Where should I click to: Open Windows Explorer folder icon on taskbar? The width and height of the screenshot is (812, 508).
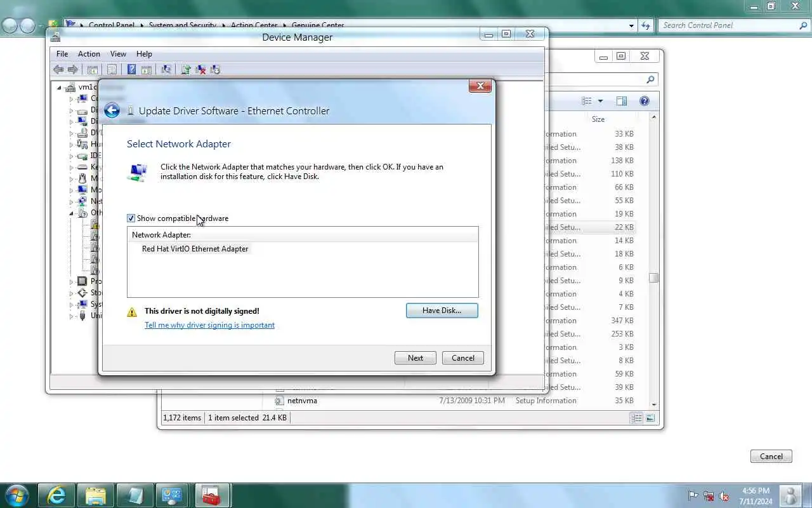[95, 495]
